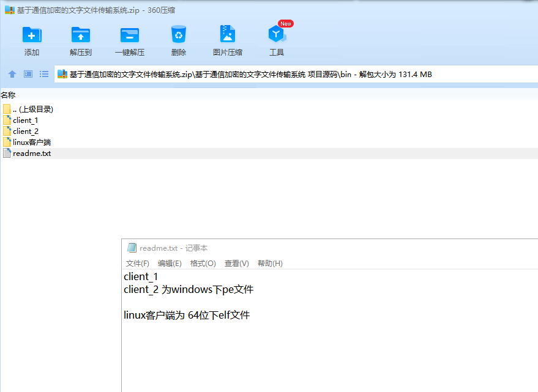Screen dimensions: 538x392
Task: Click the client_1 folder icon
Action: (x=7, y=120)
